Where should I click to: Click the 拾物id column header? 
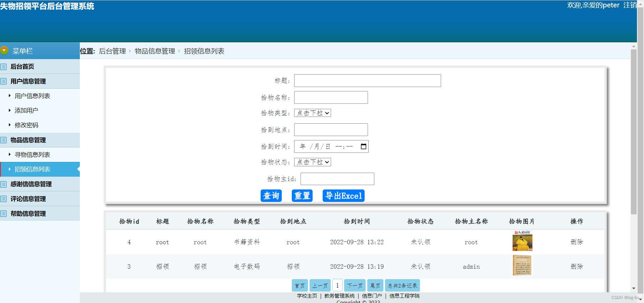point(129,221)
